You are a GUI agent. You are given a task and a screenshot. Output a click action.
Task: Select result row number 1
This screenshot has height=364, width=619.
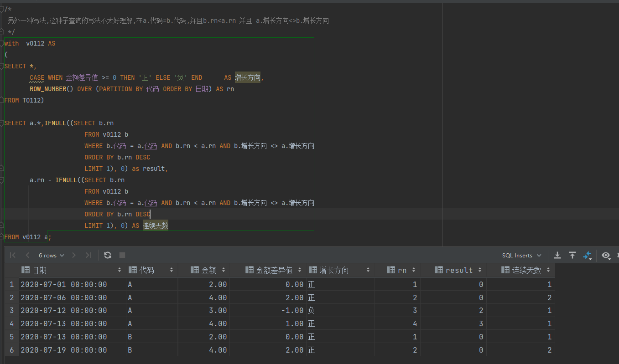(x=12, y=285)
